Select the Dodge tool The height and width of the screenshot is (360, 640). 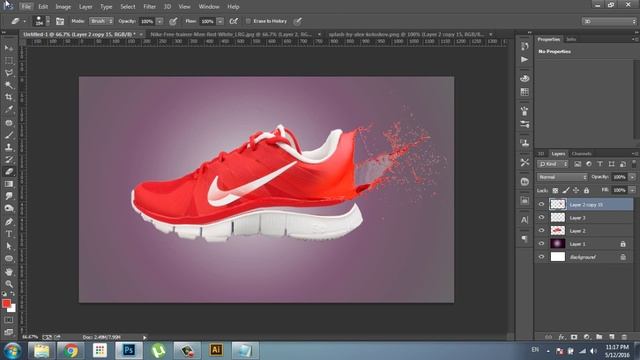(9, 209)
